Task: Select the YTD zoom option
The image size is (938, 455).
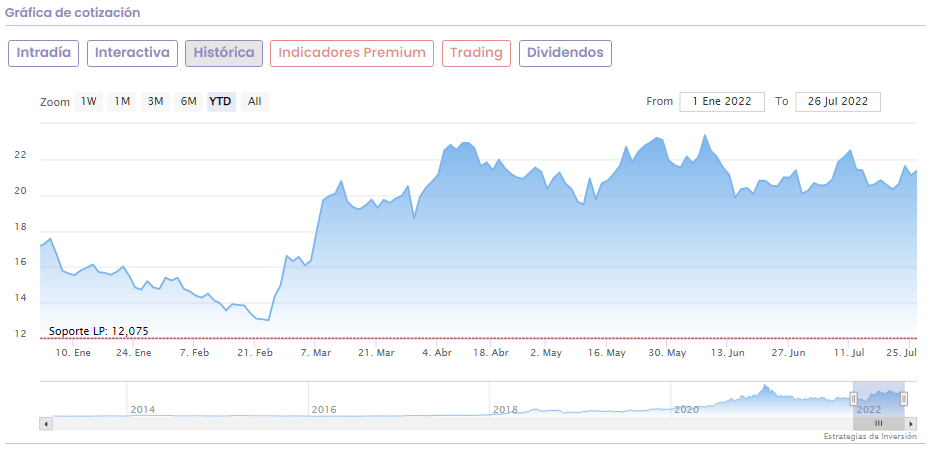Action: pyautogui.click(x=221, y=101)
